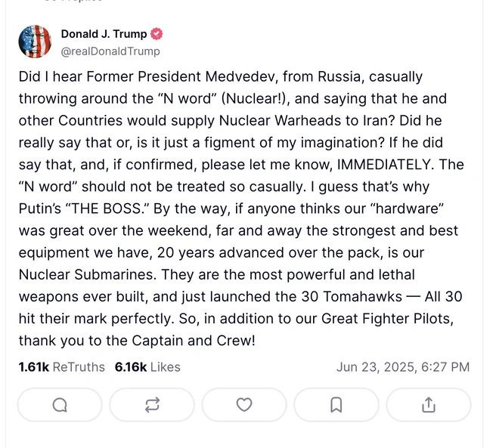Click the phrase Great Fighter Pilots
Image resolution: width=496 pixels, height=448 pixels.
(387, 319)
